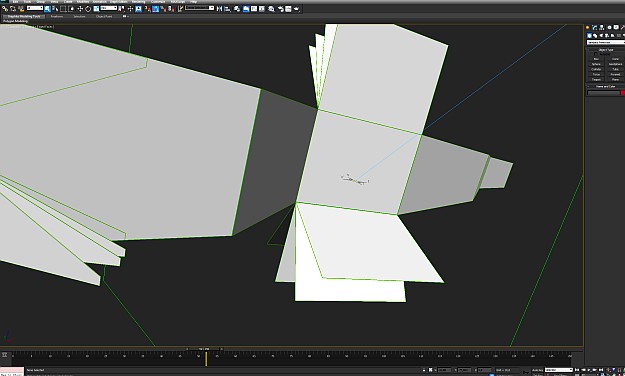
Task: Click the GeoSphere primitive button
Action: [615, 64]
